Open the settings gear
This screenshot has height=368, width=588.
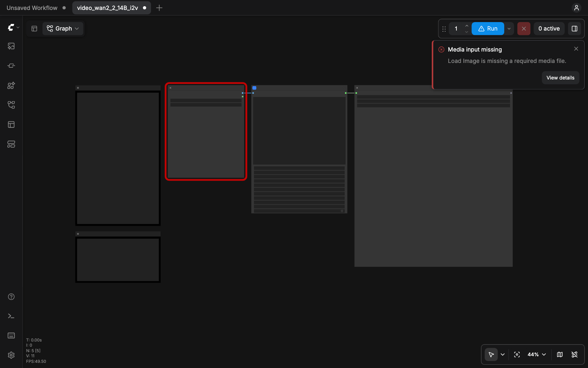coord(11,355)
